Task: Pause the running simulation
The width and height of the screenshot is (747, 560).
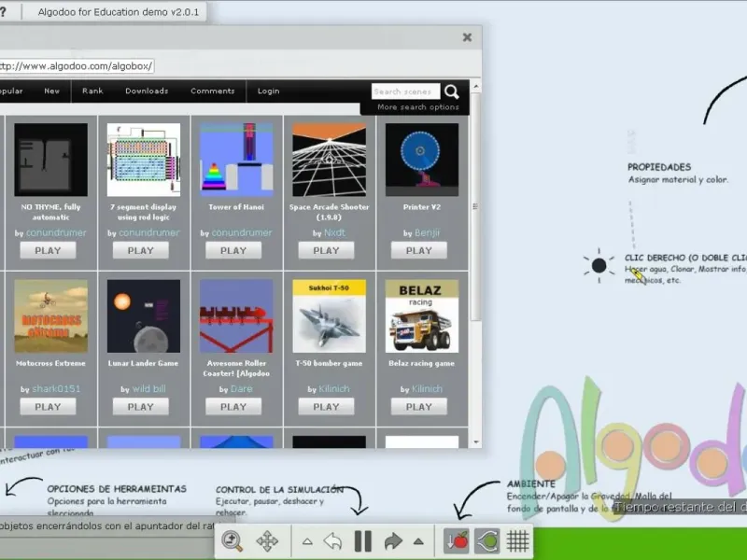Action: coord(363,541)
